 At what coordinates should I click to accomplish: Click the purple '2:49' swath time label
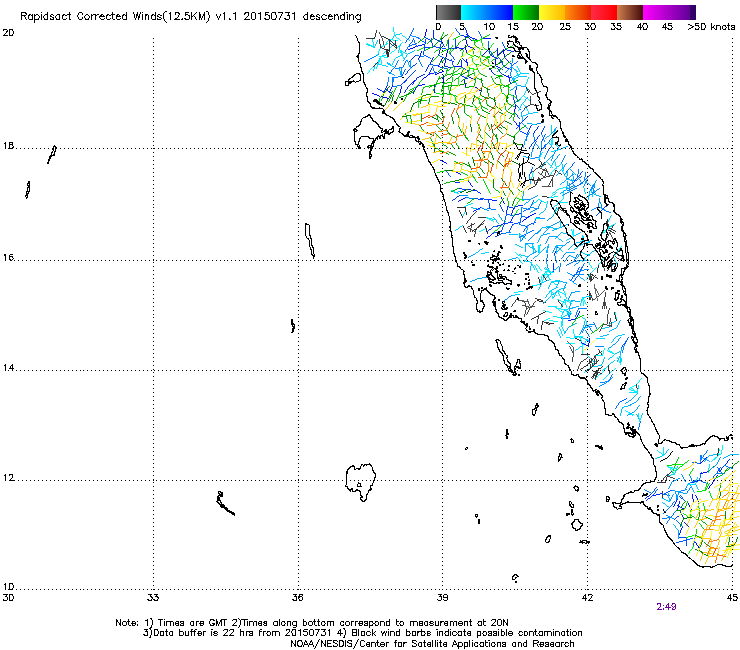666,607
